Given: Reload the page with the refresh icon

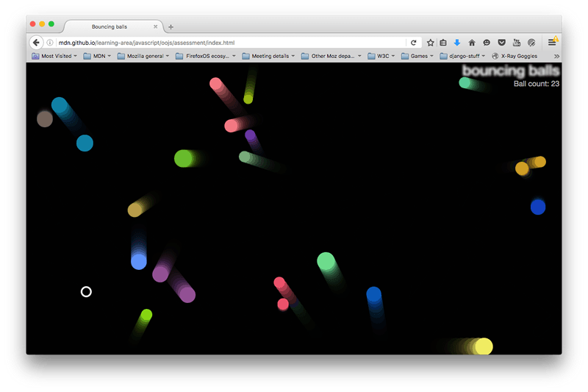Looking at the screenshot, I should pos(414,43).
